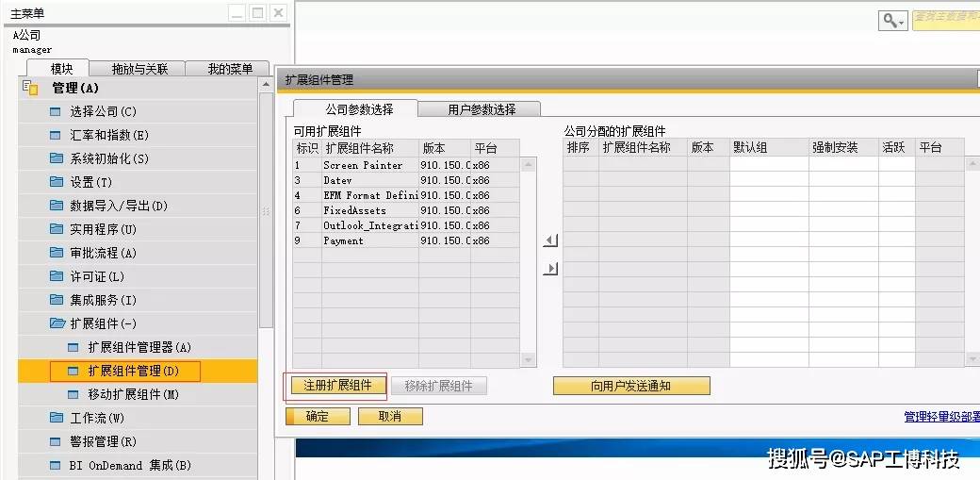Click the move-left arrow between extension tables

(x=550, y=240)
